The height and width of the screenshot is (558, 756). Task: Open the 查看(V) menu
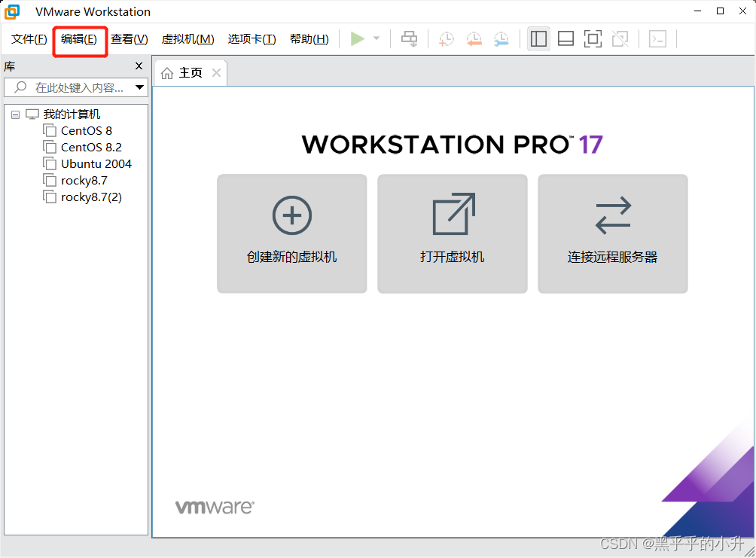pos(130,39)
